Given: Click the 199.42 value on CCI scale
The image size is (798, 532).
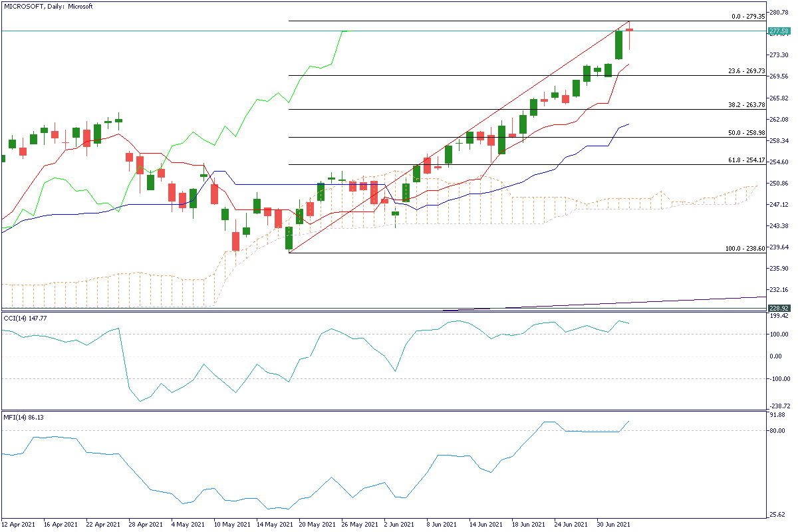Looking at the screenshot, I should tap(778, 317).
